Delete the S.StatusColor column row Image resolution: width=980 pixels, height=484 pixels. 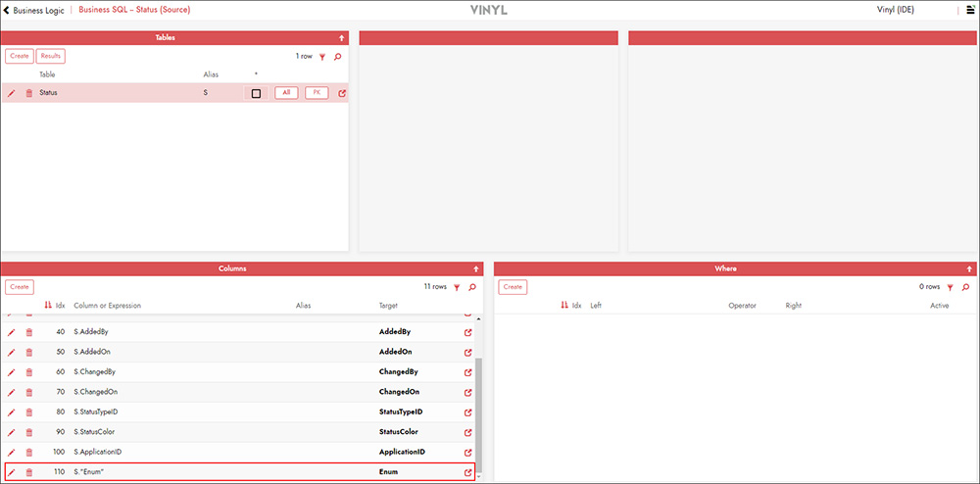(x=28, y=432)
